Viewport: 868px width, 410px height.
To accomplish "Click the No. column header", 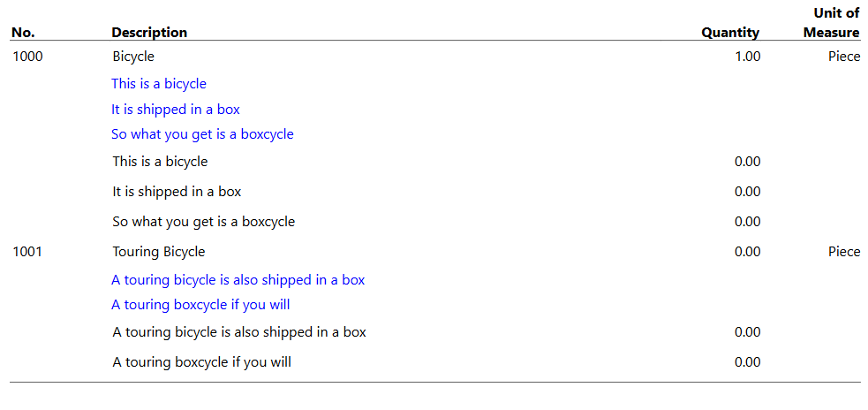I will click(23, 33).
